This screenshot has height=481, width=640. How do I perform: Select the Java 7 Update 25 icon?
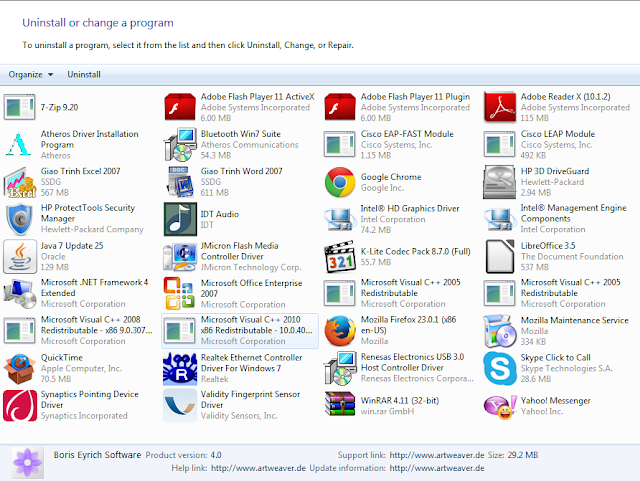click(20, 256)
